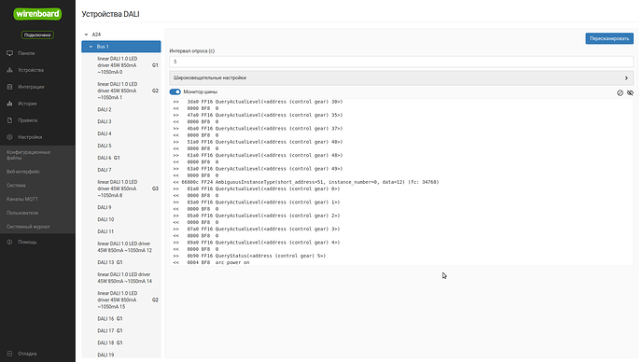Open История chart icon in sidebar

[x=10, y=104]
